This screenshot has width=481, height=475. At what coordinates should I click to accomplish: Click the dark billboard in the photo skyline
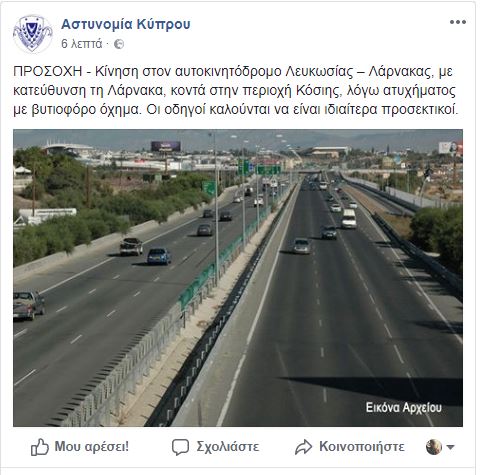click(x=166, y=146)
